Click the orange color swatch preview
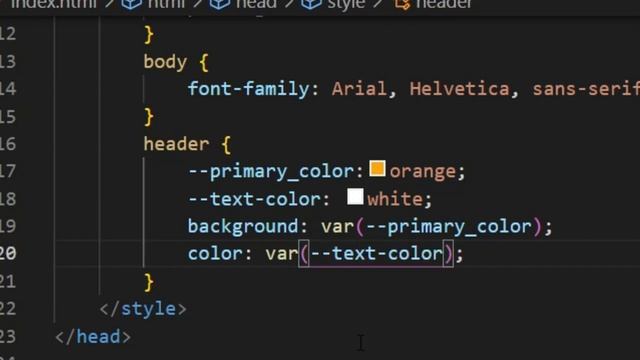640x360 pixels. (377, 169)
